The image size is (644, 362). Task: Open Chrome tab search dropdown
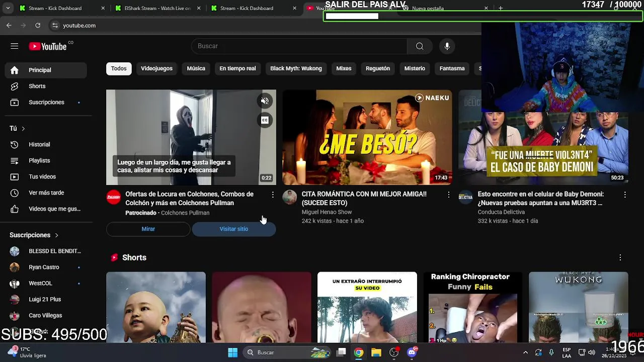[x=7, y=8]
